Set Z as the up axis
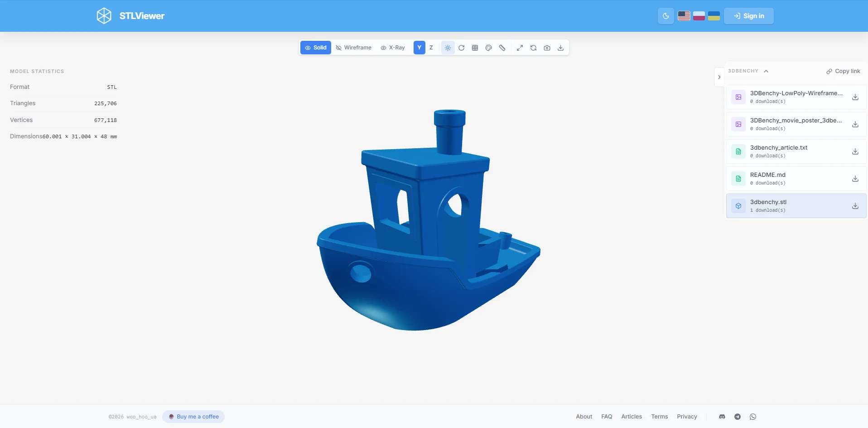Screen dimensions: 868x428 (431, 48)
